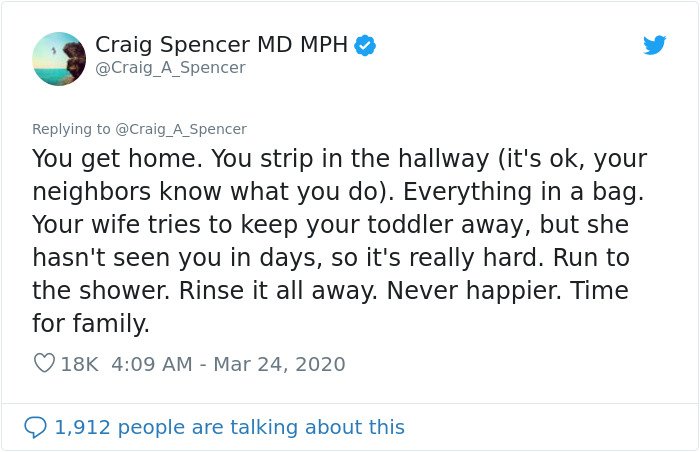The width and height of the screenshot is (700, 452).
Task: Open the Craig Spencer MD MPH display name
Action: pos(221,44)
